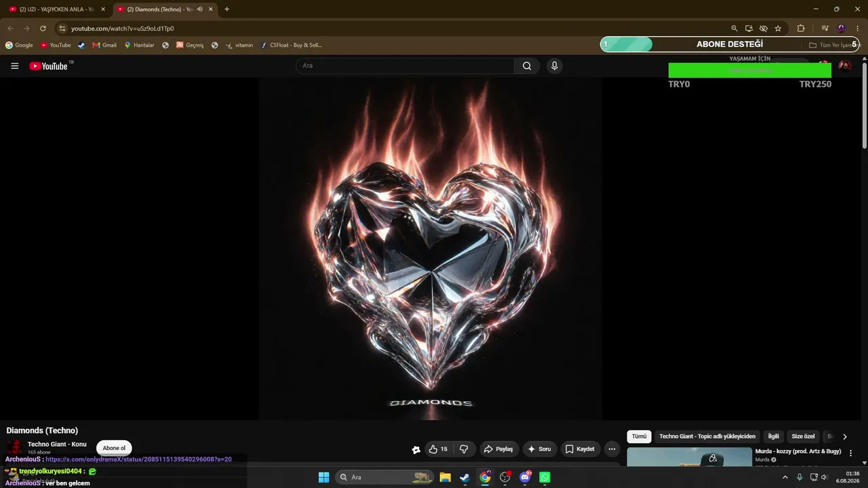Open the Gmail bookmark
Screen dimensions: 868x488
(x=104, y=45)
